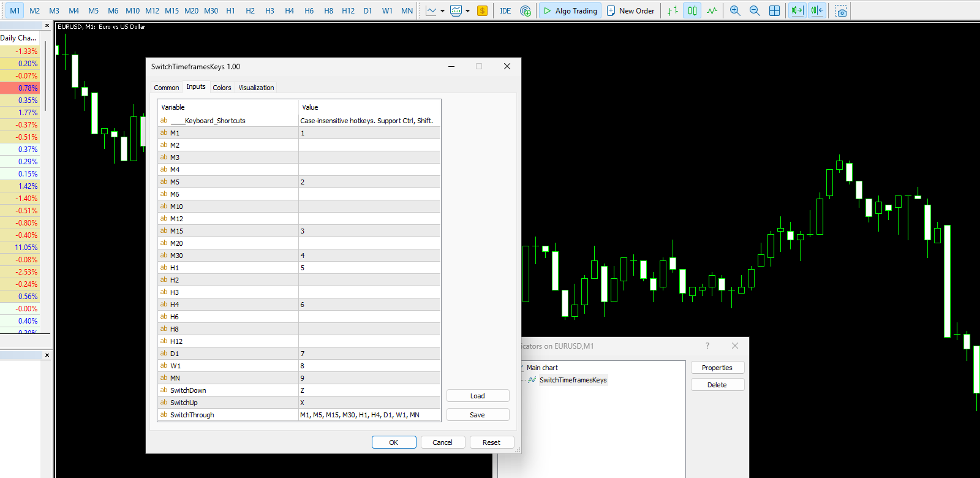Screen dimensions: 980x478
Task: Click the Daily Change column header
Action: coord(18,38)
